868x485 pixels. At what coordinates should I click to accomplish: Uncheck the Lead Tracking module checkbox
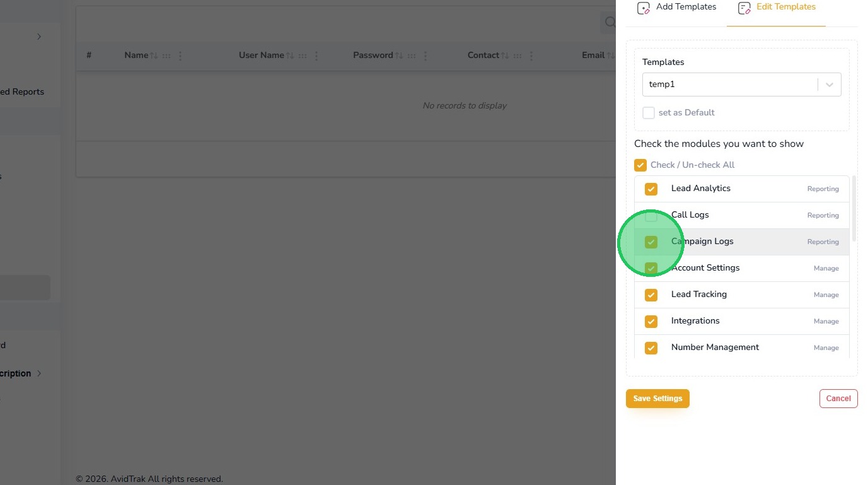coord(651,295)
